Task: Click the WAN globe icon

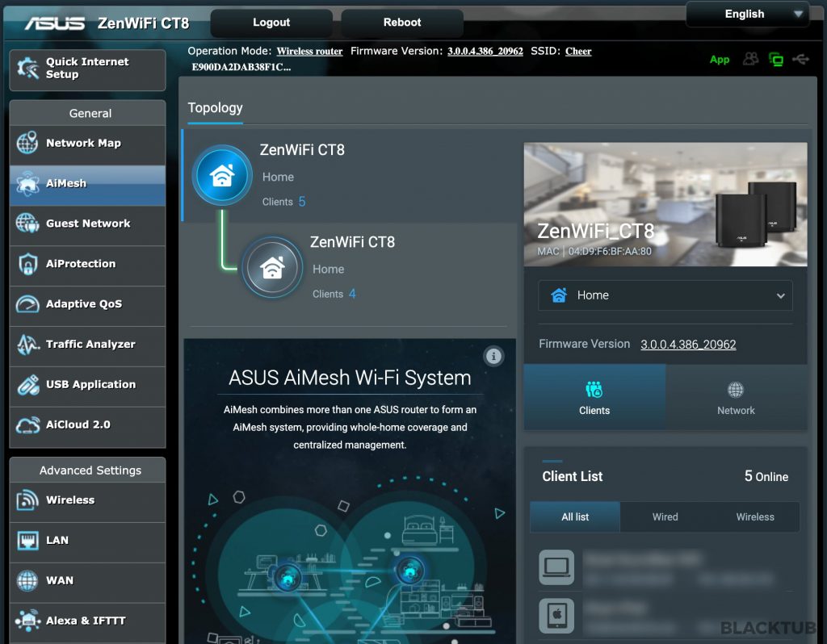Action: (27, 581)
